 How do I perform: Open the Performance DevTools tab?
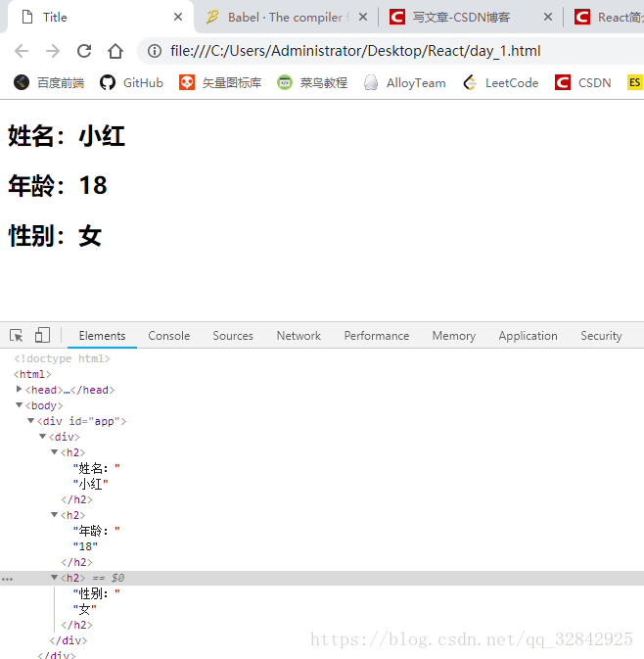point(377,336)
